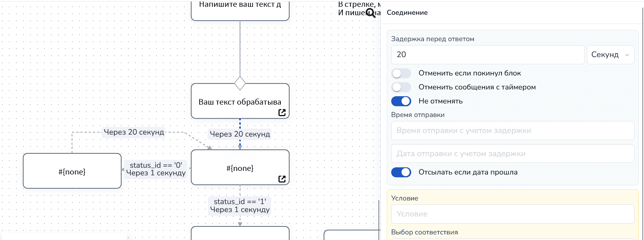Click the dashed 'Через 20 секунд' label on left
This screenshot has width=644, height=240.
pyautogui.click(x=134, y=132)
